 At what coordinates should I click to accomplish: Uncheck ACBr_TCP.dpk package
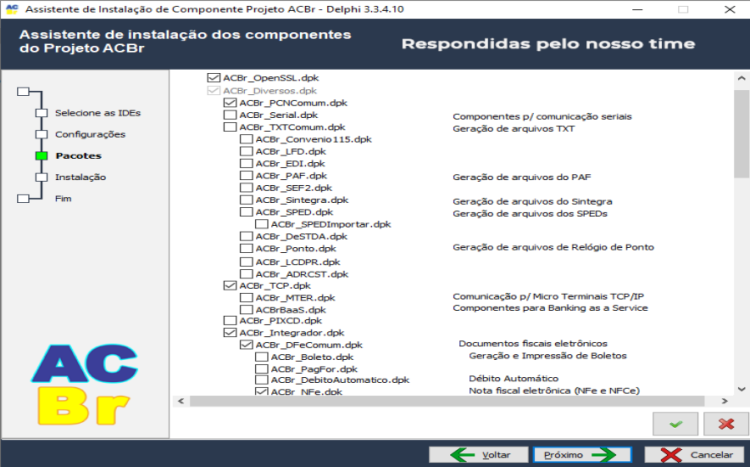click(x=230, y=286)
